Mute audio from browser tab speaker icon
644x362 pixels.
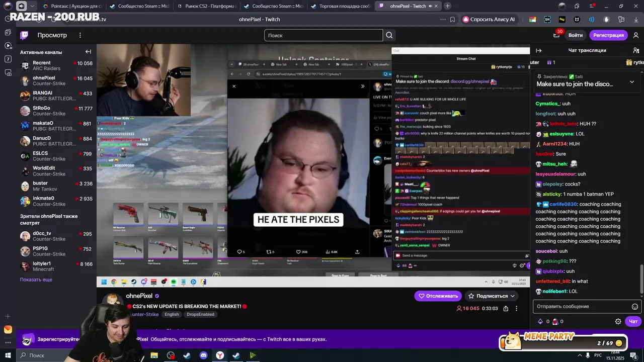430,6
